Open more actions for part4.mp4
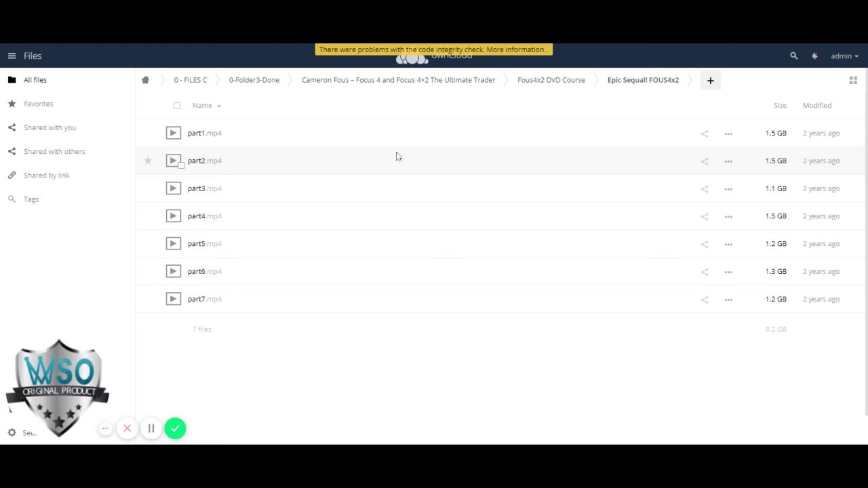868x488 pixels. 728,217
